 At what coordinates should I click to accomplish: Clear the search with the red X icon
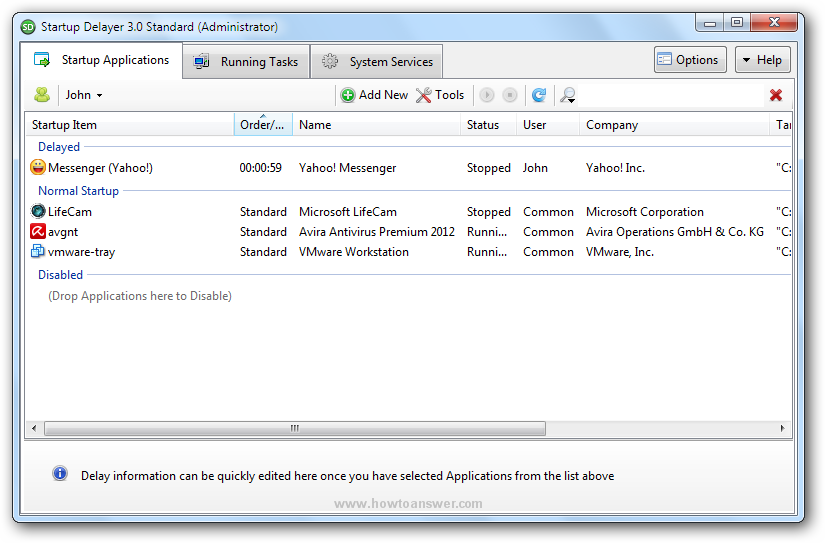click(776, 95)
